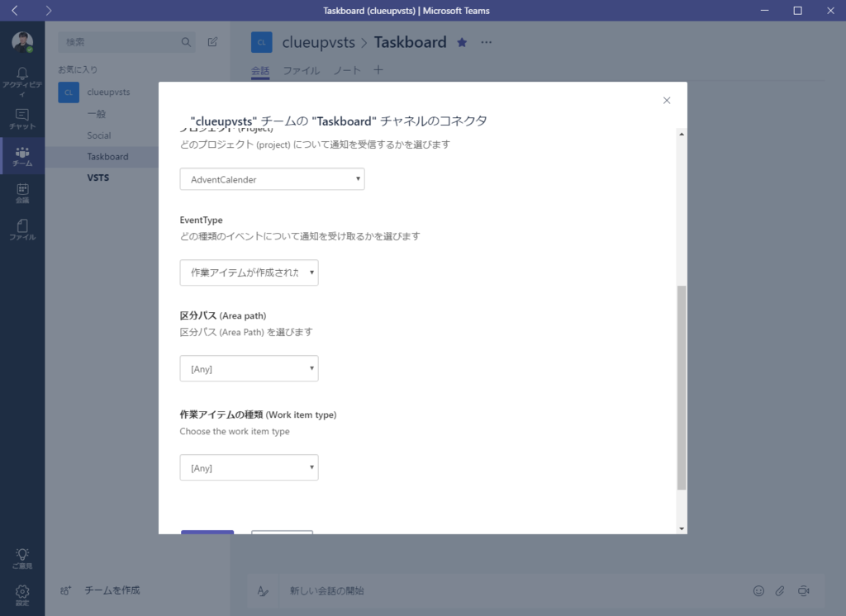The height and width of the screenshot is (616, 846).
Task: Click the チームを作成 link
Action: click(112, 590)
